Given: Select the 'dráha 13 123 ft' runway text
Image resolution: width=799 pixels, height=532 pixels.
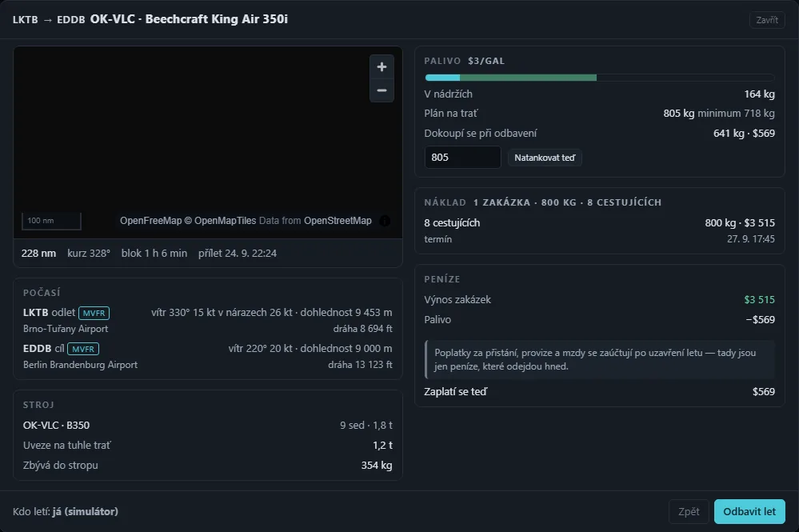Looking at the screenshot, I should [x=360, y=365].
